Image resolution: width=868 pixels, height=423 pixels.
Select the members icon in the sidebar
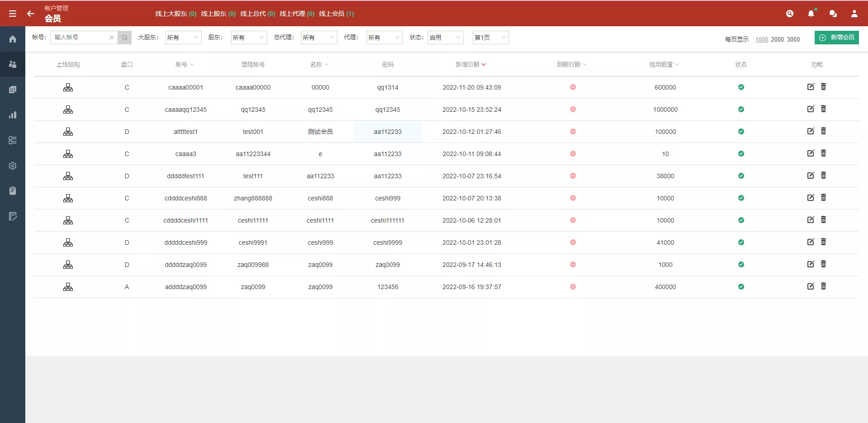[12, 64]
